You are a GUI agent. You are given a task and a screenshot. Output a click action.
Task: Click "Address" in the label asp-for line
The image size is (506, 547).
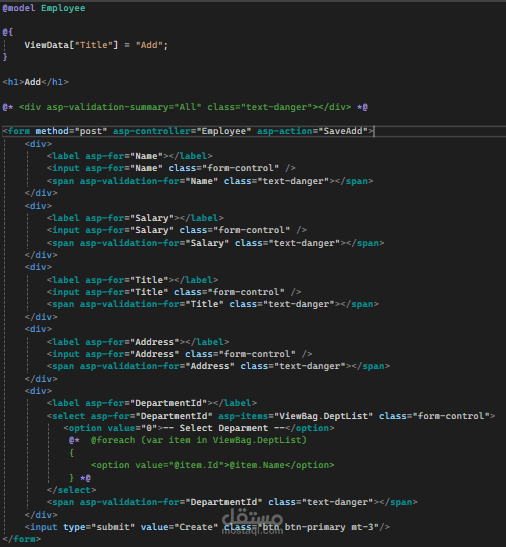(x=155, y=342)
